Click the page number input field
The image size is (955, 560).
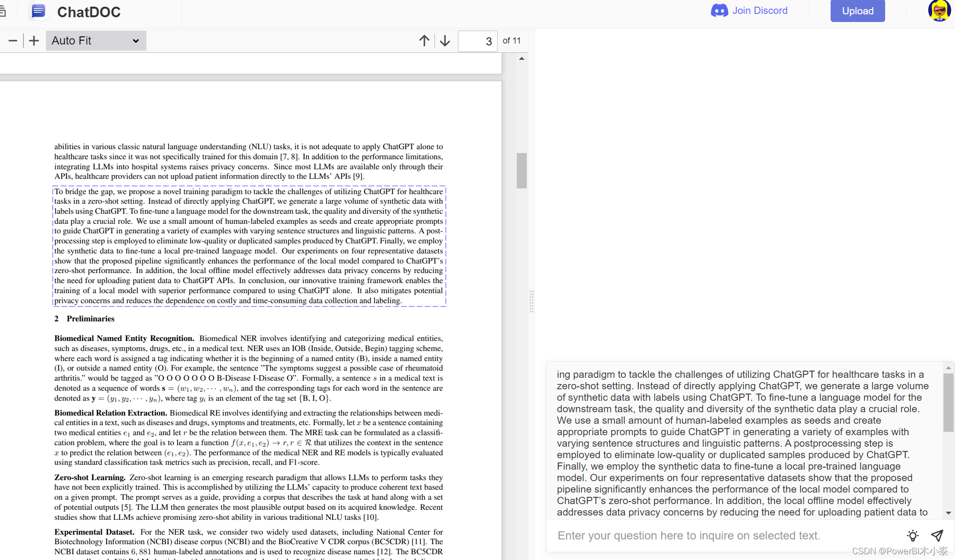(x=477, y=41)
